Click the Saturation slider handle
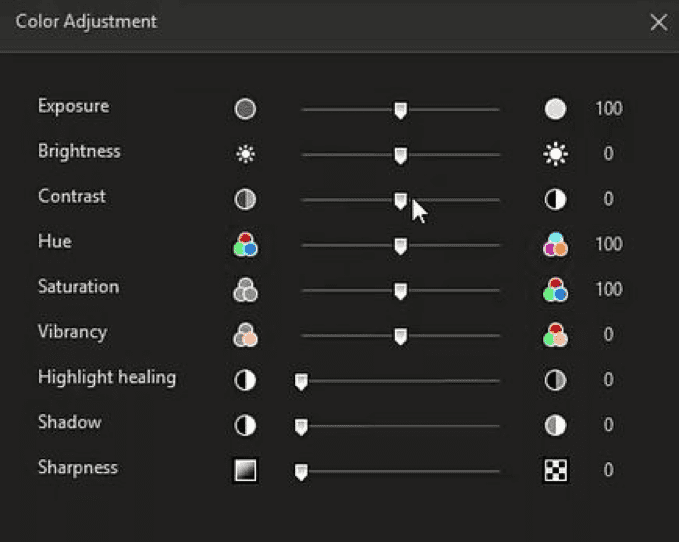Image resolution: width=679 pixels, height=542 pixels. [401, 291]
